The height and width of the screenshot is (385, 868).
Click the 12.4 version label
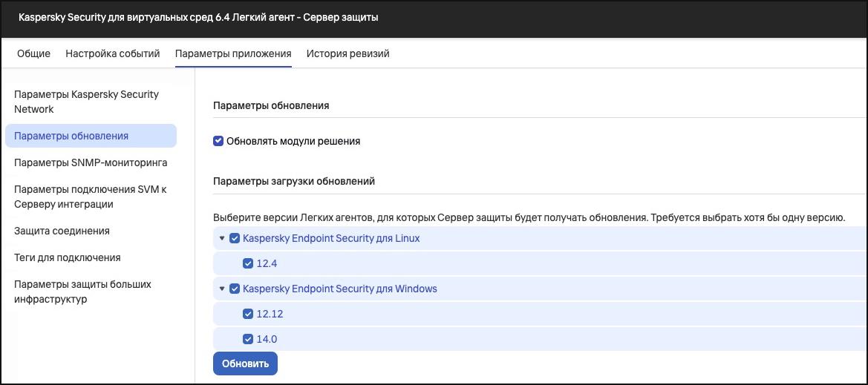coord(267,264)
